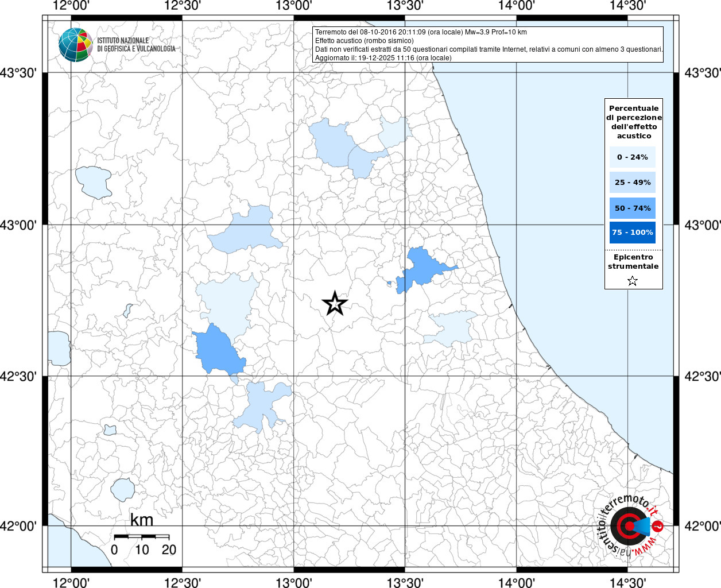Click the legend title 'Percentuale di percezione'
This screenshot has width=721, height=588.
point(634,122)
